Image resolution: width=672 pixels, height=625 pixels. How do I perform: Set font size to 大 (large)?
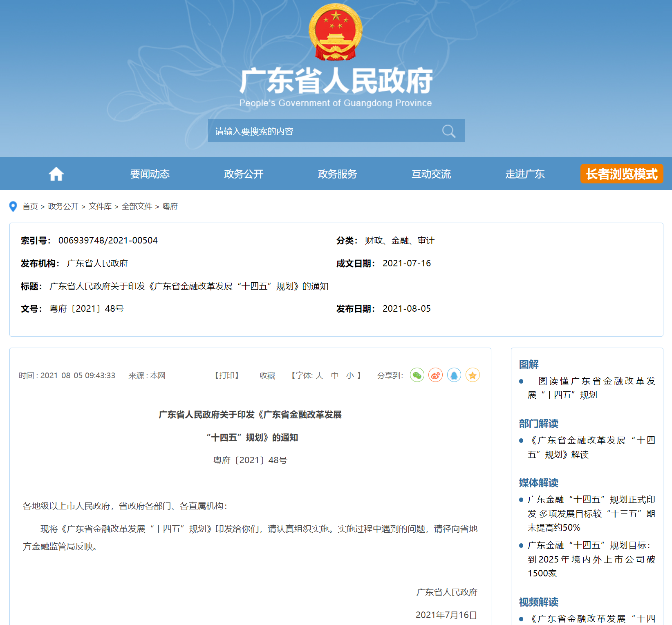[x=319, y=375]
